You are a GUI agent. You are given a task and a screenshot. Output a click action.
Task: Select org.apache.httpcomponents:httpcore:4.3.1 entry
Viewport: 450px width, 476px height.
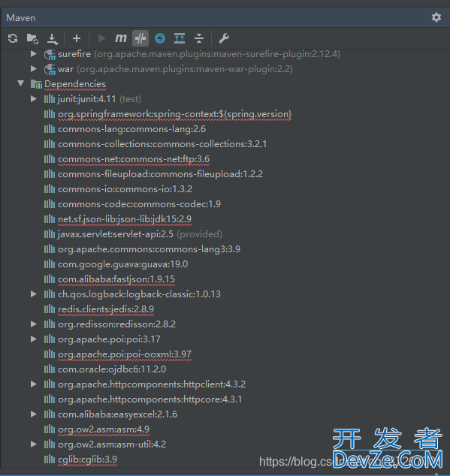[x=150, y=399]
